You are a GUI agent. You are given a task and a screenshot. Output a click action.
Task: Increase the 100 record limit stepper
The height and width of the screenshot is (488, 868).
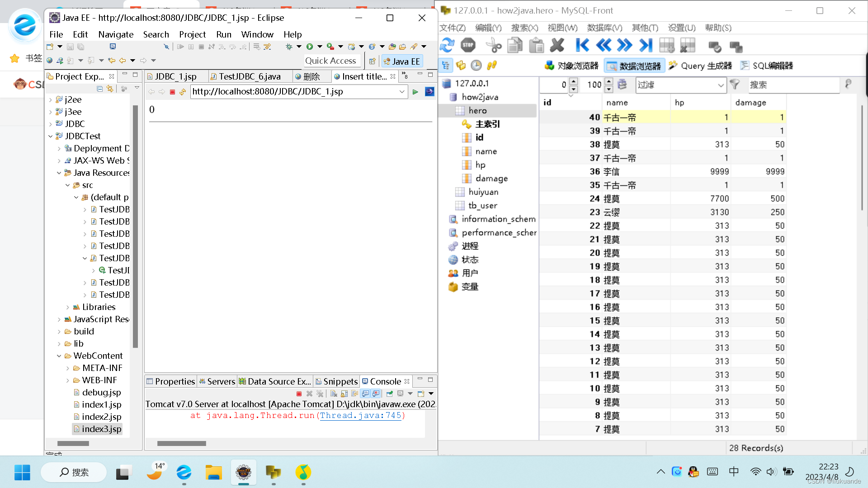609,82
